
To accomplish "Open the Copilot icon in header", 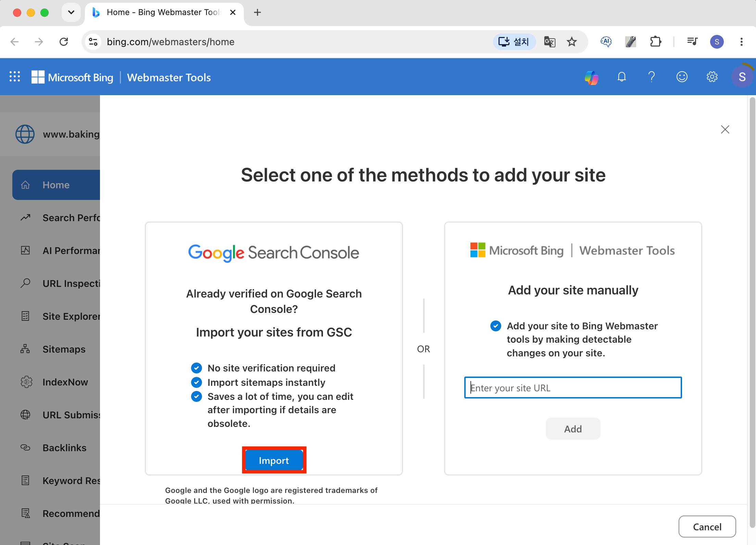I will [591, 77].
